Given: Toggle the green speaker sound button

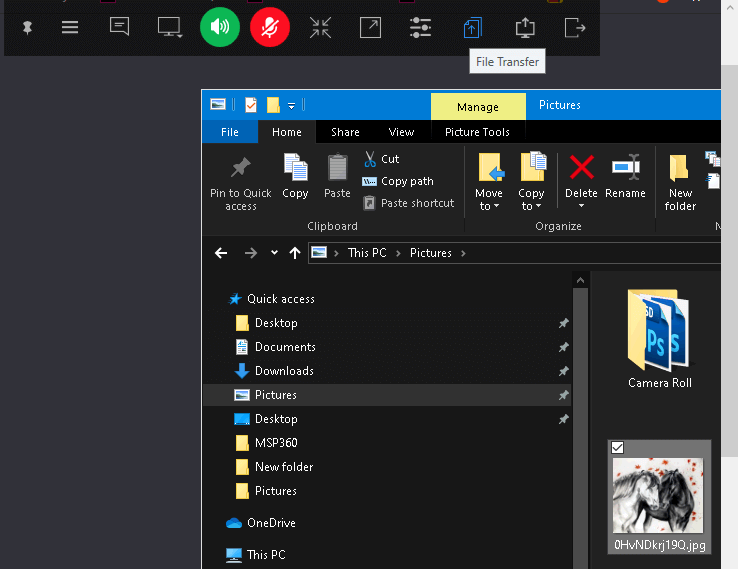Looking at the screenshot, I should pos(220,28).
